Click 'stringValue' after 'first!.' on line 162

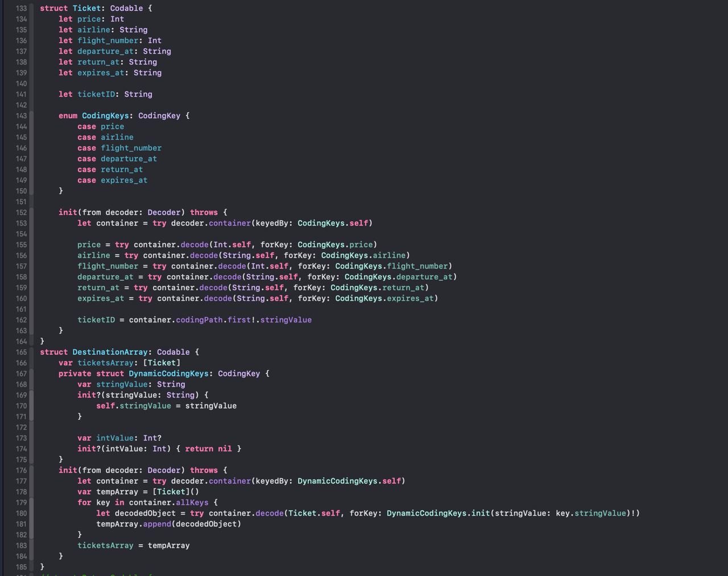tap(286, 320)
